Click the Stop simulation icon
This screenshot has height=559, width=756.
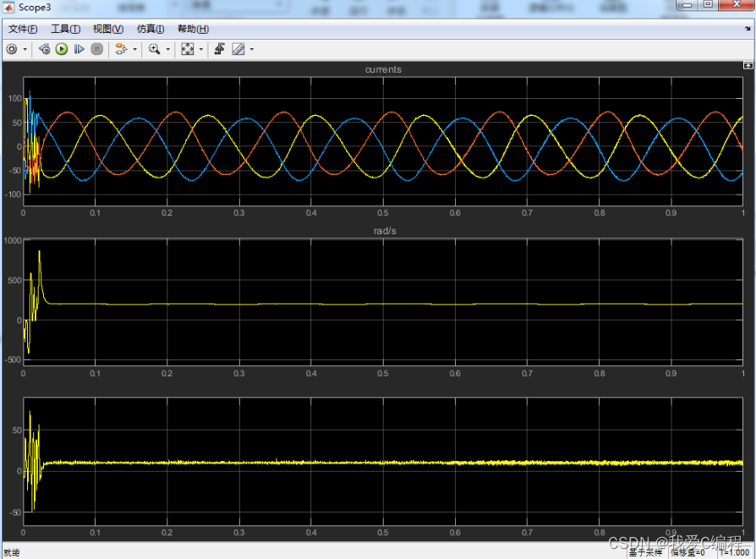click(97, 49)
